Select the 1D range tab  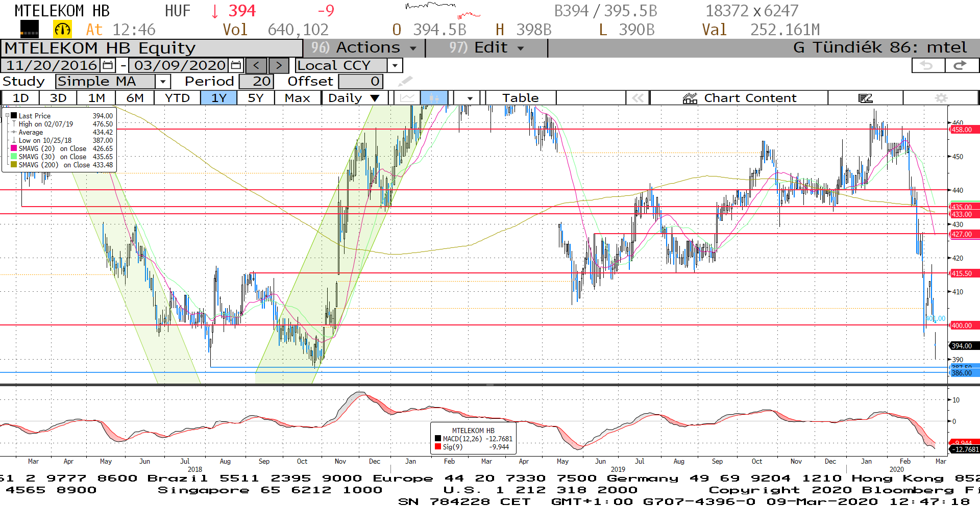pos(20,98)
